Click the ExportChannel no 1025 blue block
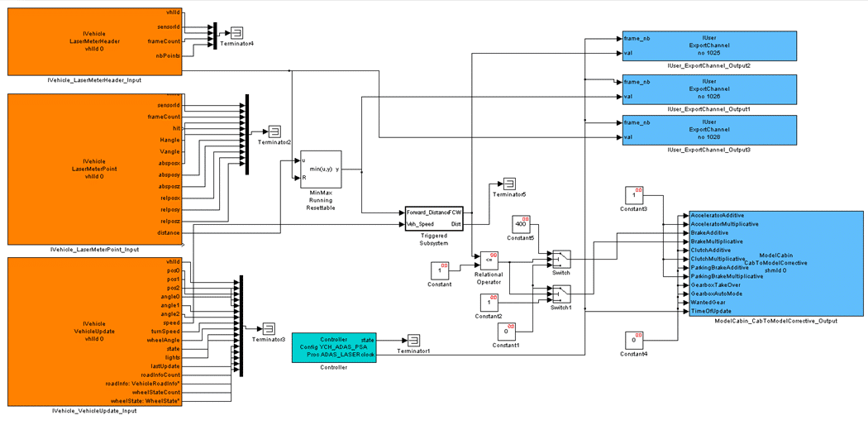The image size is (868, 425). [709, 46]
